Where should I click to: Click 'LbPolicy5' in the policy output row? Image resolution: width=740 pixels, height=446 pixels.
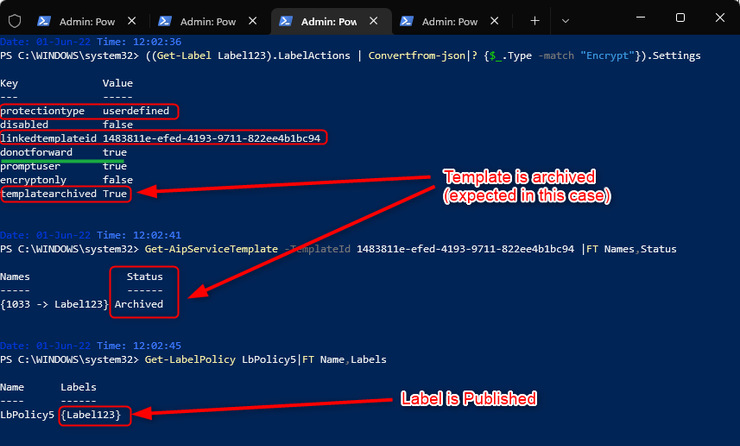tap(27, 415)
